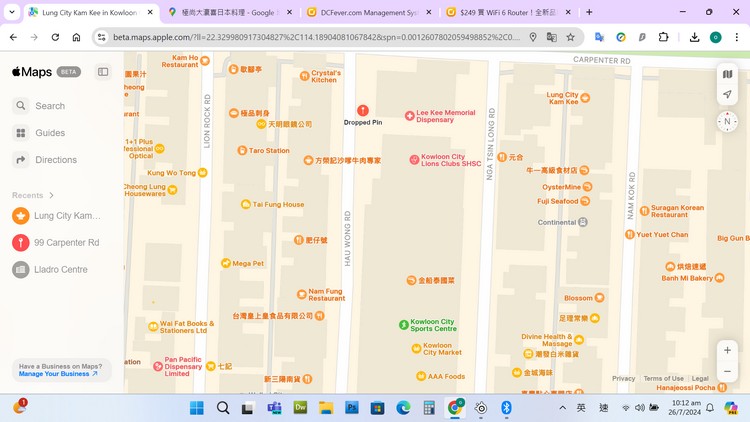Select Kowloon City Market marker
This screenshot has width=750, height=422.
417,349
